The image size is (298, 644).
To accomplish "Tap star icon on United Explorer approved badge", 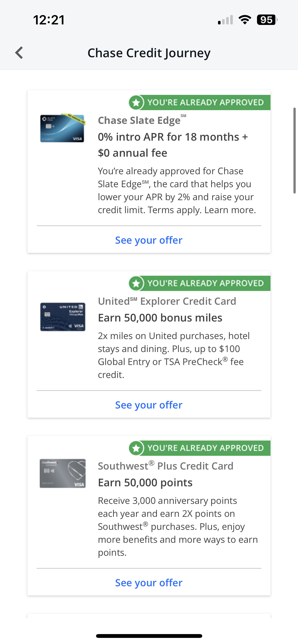I will pos(136,283).
